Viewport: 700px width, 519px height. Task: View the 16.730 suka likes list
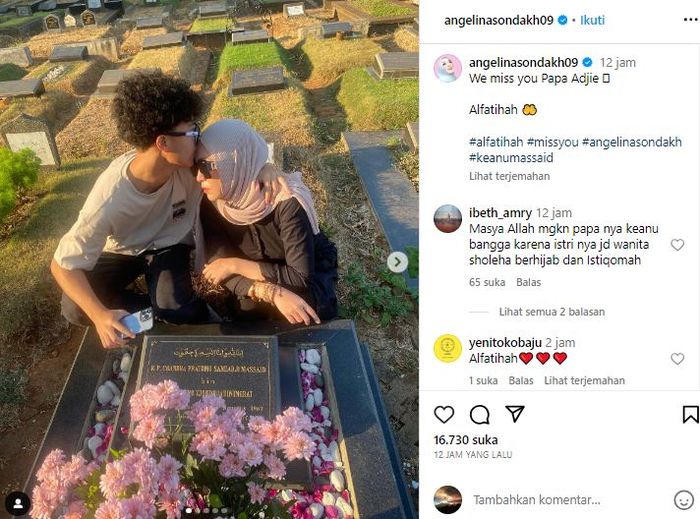(x=466, y=440)
